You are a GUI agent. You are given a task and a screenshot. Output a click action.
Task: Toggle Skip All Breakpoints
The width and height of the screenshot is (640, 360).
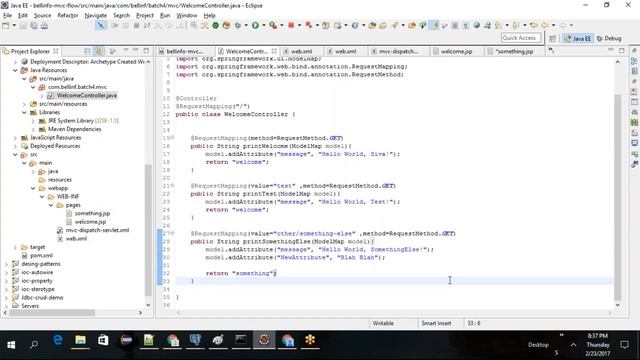(x=100, y=26)
